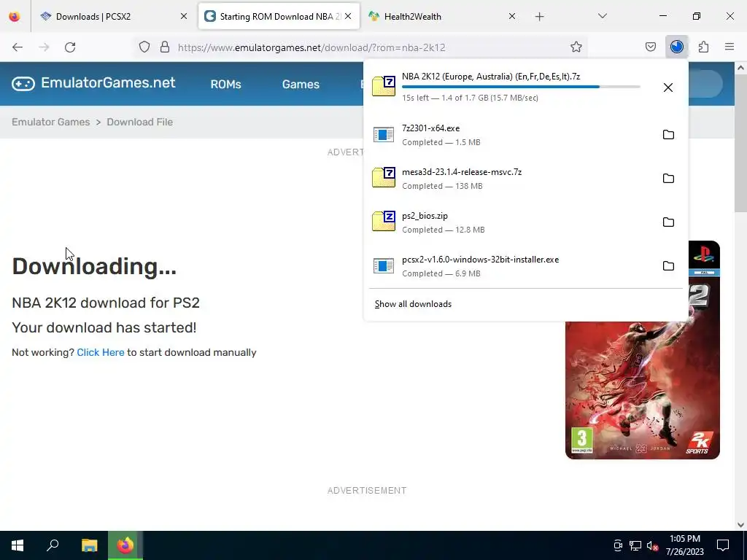
Task: Reload the page with the refresh icon
Action: click(70, 47)
